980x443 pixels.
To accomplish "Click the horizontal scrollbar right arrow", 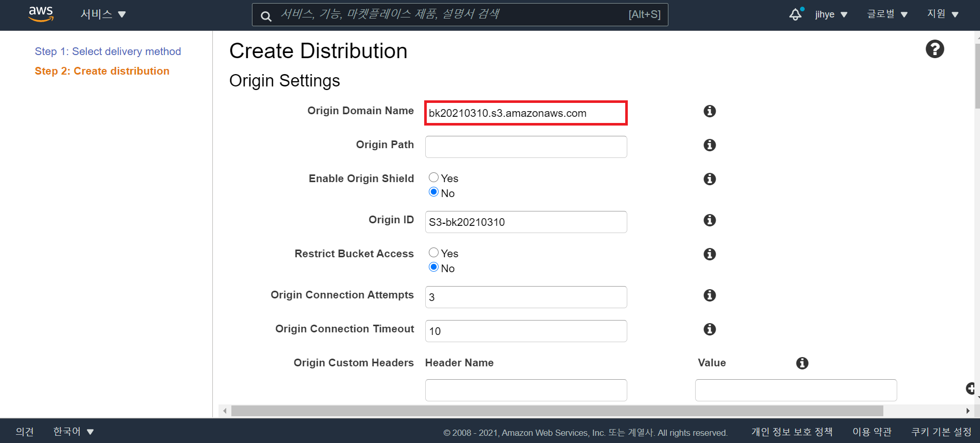I will (968, 411).
